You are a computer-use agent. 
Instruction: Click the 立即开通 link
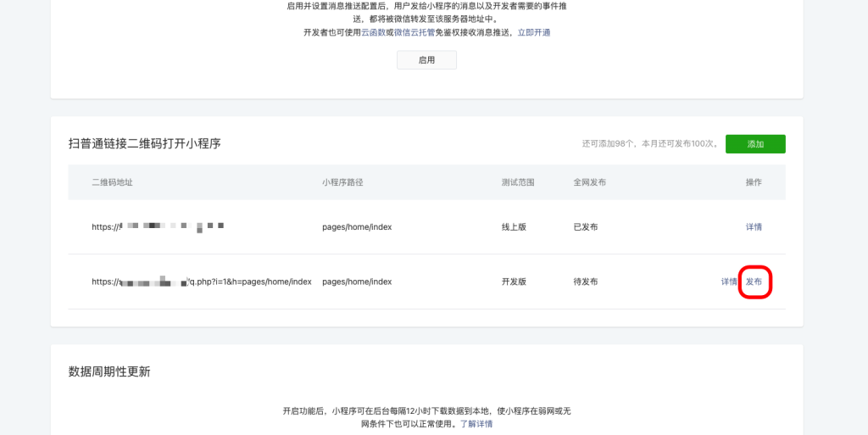coord(534,32)
